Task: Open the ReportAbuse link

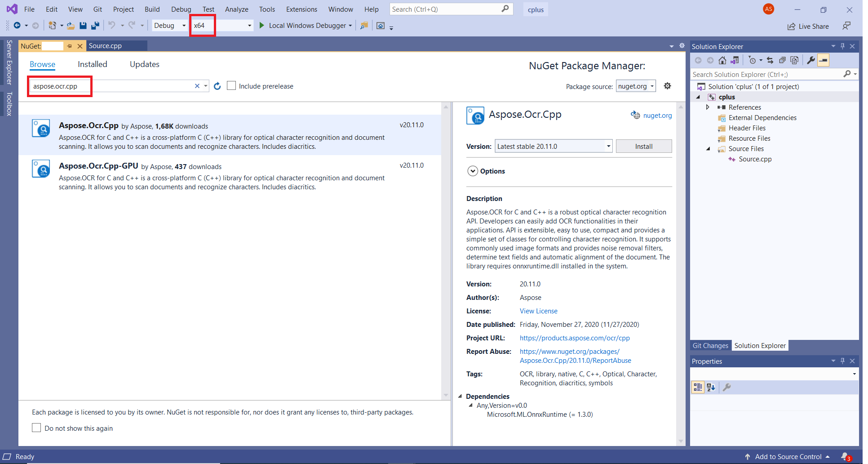Action: (x=576, y=356)
